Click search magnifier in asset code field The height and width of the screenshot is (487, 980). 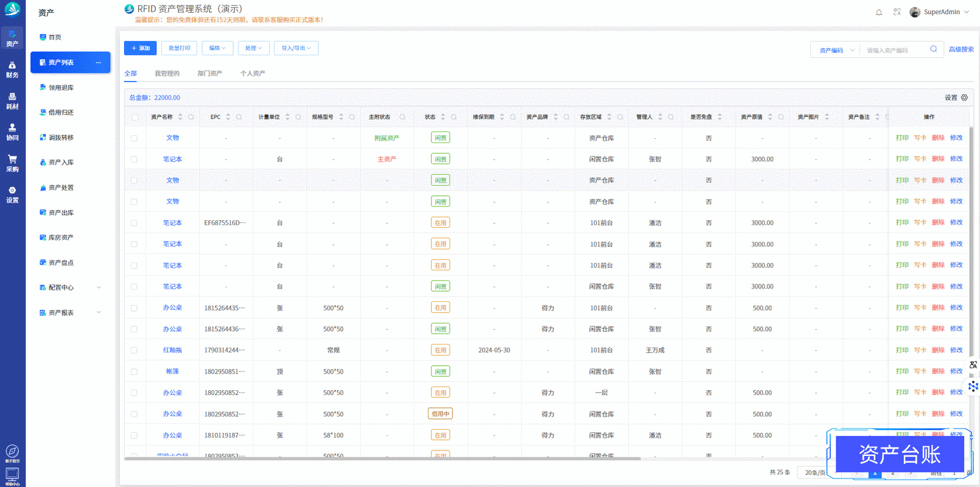(933, 49)
